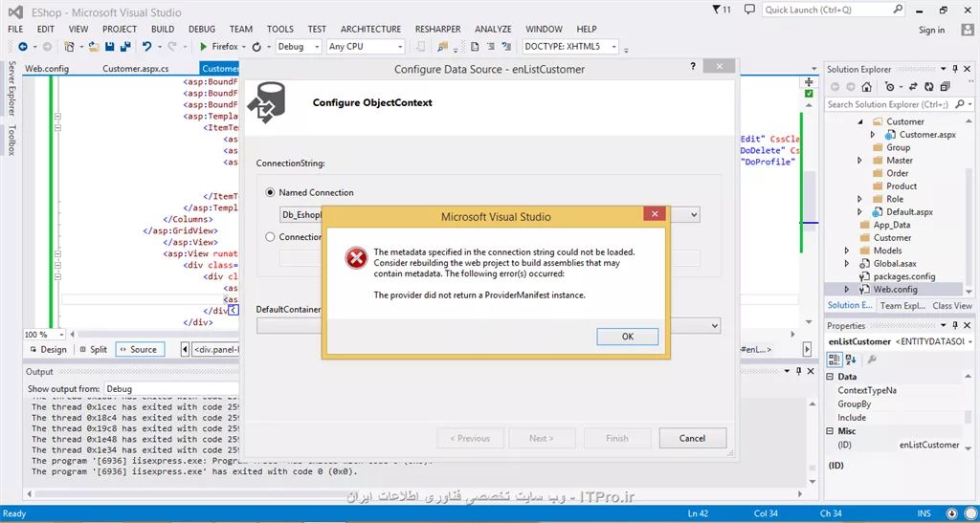Viewport: 980px width, 523px height.
Task: Expand the Models folder in Solution Explorer
Action: 847,251
